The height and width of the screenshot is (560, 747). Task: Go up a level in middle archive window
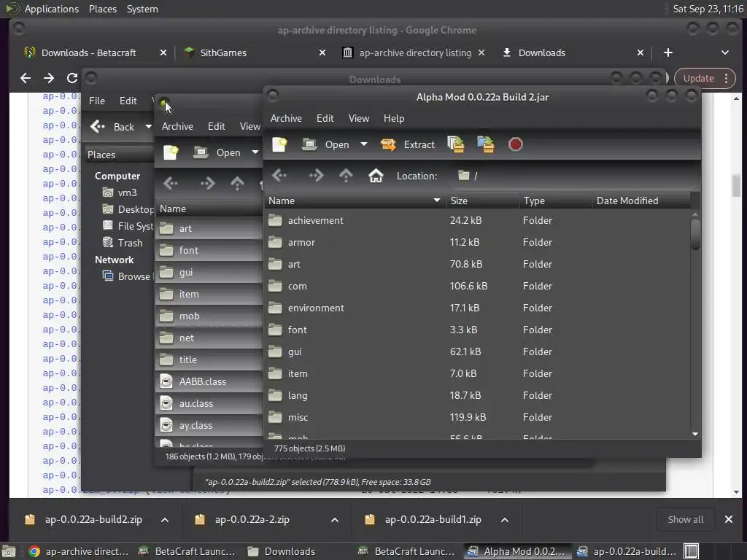(237, 183)
